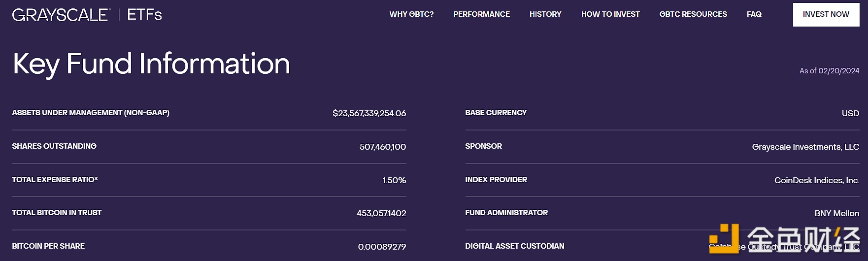Viewport: 868px width, 261px height.
Task: Click the orange Jinse watermark logo
Action: [x=724, y=238]
